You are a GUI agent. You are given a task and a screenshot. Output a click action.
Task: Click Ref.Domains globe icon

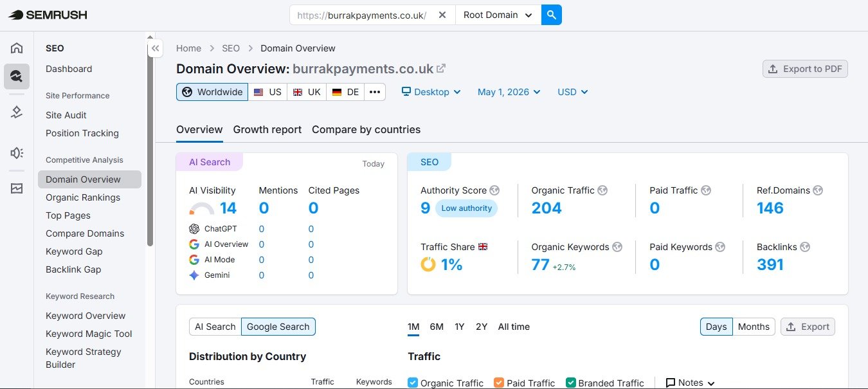[x=818, y=190]
